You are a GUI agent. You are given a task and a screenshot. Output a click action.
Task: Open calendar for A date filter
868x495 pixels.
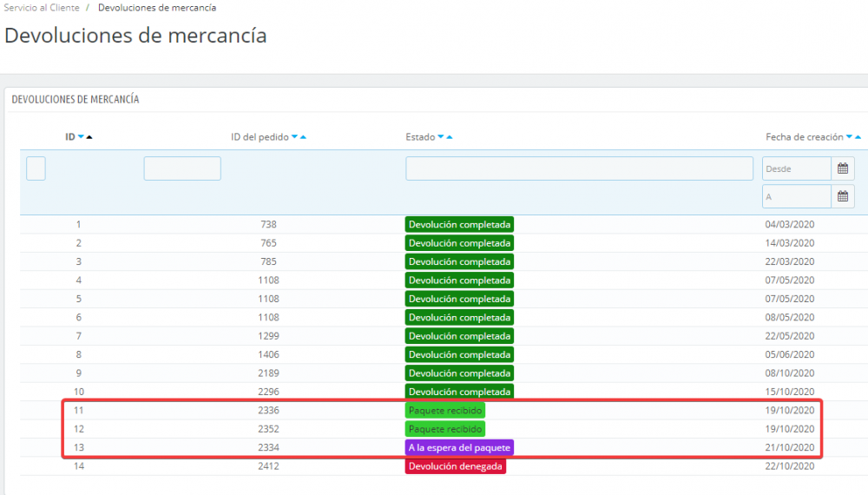click(x=843, y=196)
